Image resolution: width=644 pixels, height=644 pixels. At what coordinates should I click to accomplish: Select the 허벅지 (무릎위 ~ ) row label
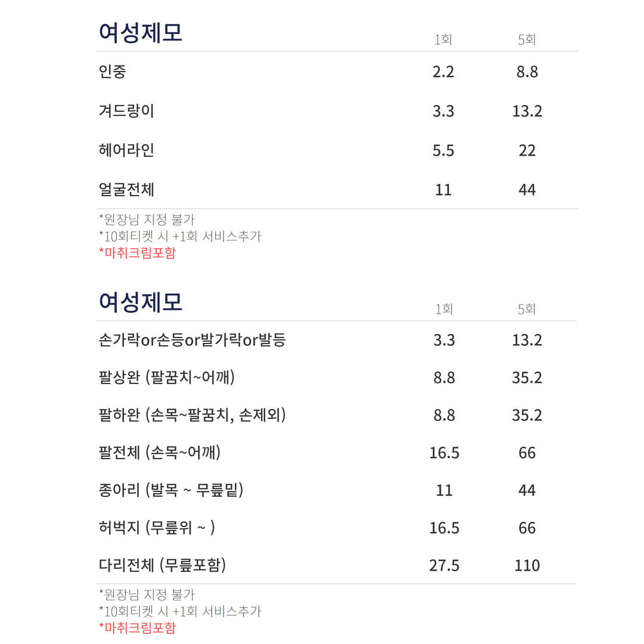coord(157,528)
